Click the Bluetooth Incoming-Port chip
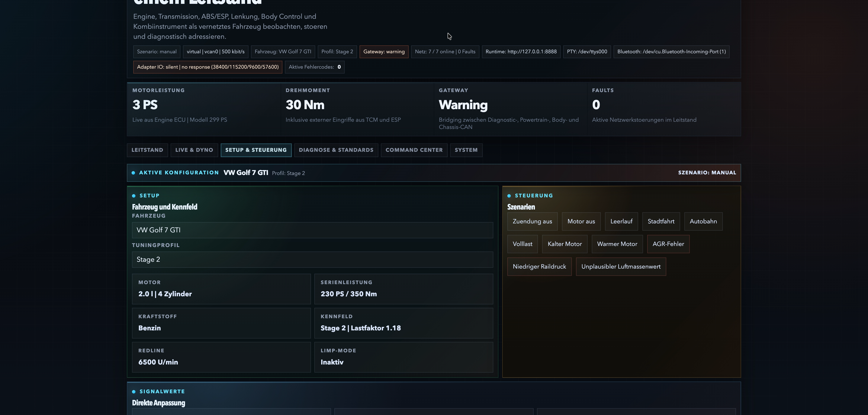 tap(672, 52)
